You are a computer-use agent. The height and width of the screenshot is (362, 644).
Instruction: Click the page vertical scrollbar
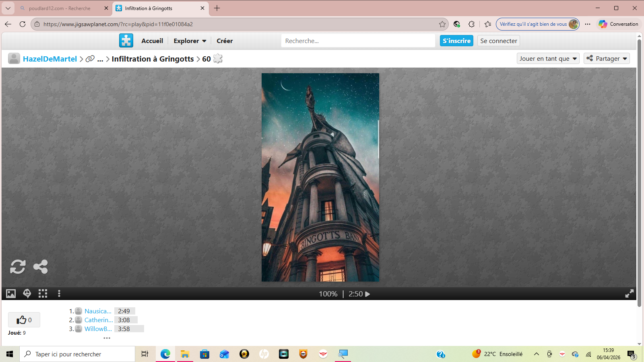tap(639, 173)
